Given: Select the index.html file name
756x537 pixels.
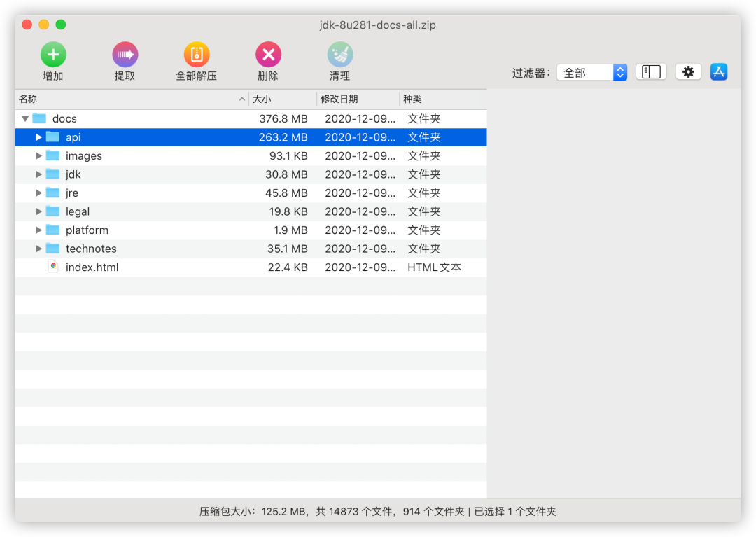Looking at the screenshot, I should [x=92, y=267].
